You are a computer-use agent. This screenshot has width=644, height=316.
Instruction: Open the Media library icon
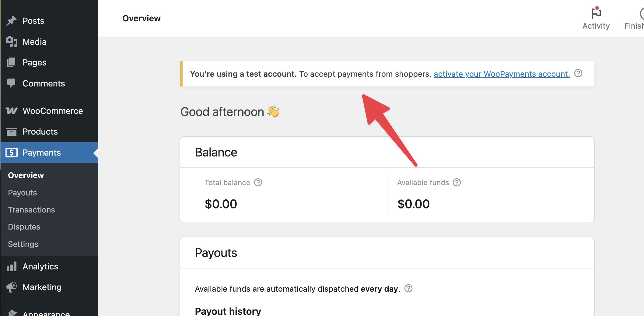coord(12,42)
